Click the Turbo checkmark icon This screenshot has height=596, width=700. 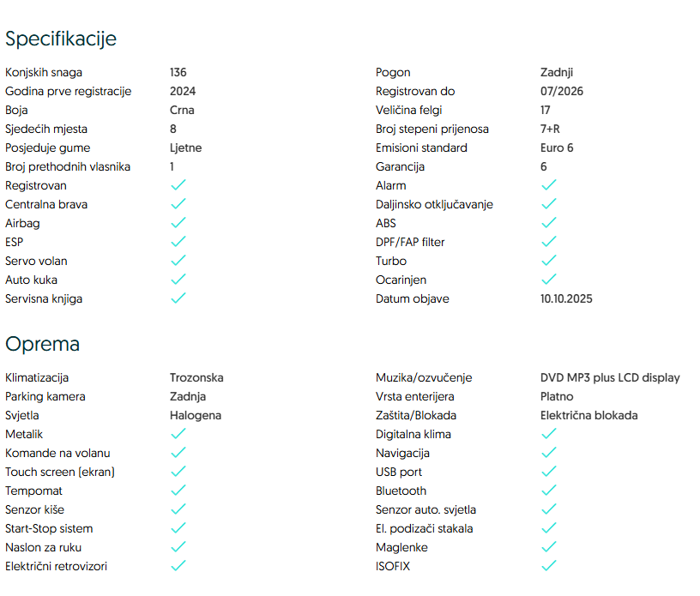(x=549, y=261)
